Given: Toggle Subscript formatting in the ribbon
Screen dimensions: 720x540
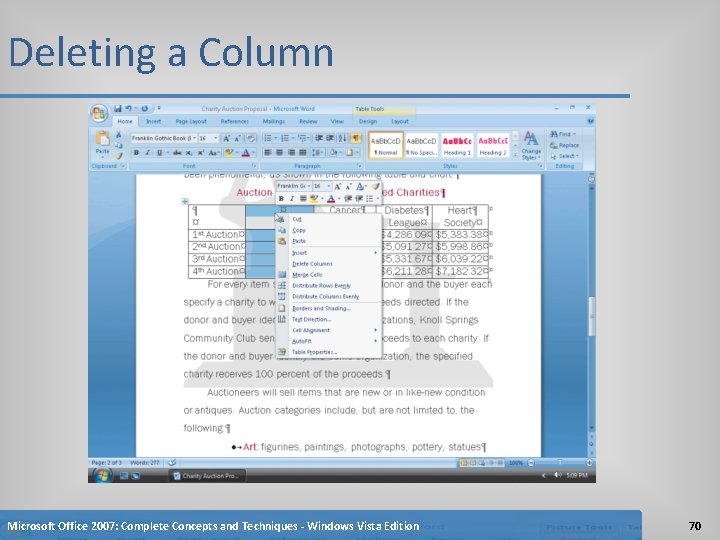Looking at the screenshot, I should click(189, 152).
